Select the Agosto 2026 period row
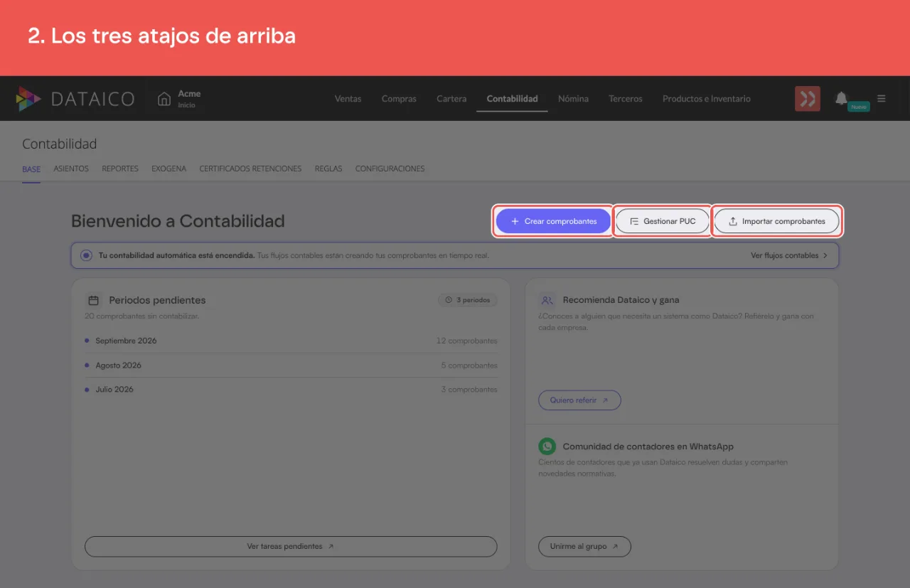Viewport: 910px width, 588px height. (291, 365)
